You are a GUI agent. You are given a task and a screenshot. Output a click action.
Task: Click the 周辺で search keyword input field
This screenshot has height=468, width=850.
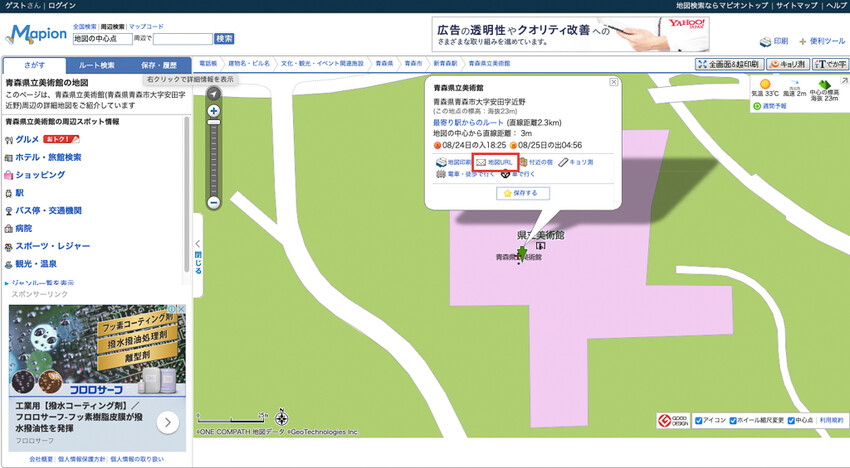click(x=182, y=39)
